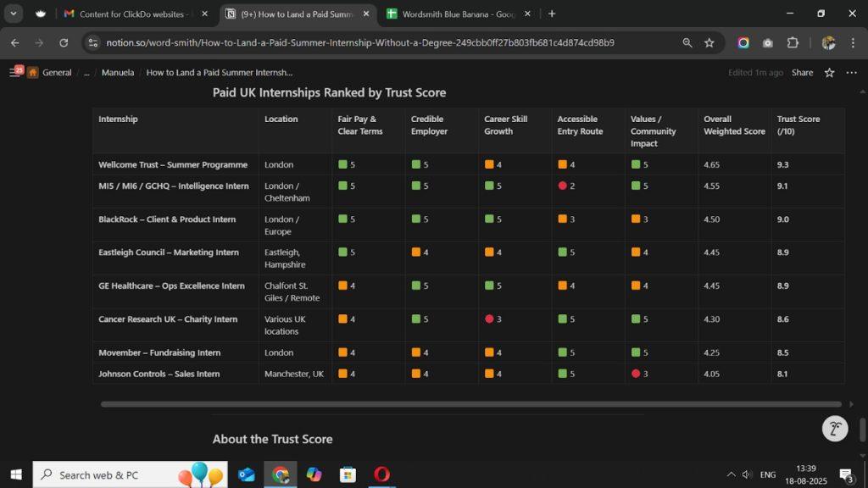Select the MI5 / MI6 / GCHQ Intelligence Intern cell
This screenshot has height=488, width=868.
point(175,191)
